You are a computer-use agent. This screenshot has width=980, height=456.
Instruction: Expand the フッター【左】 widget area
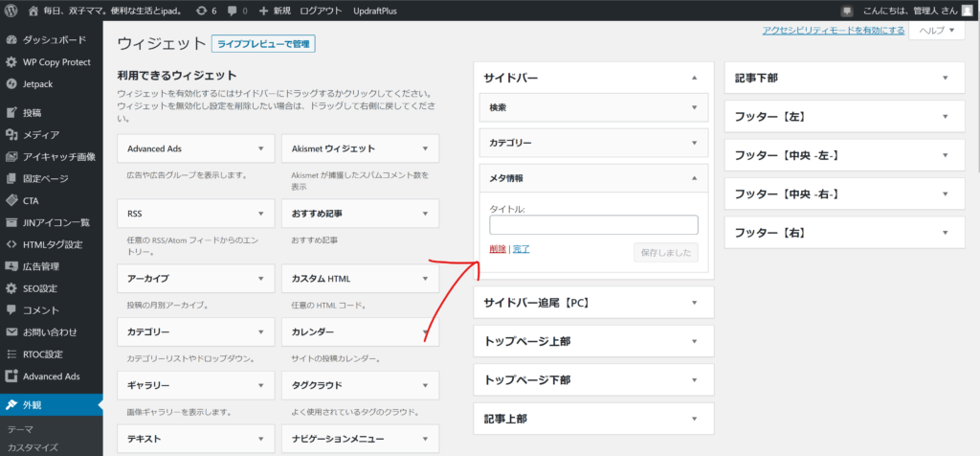945,117
